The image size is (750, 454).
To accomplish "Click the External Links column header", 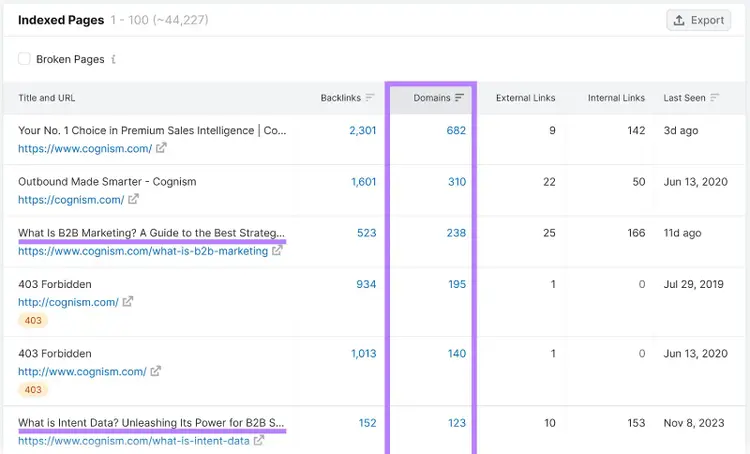I will click(526, 98).
